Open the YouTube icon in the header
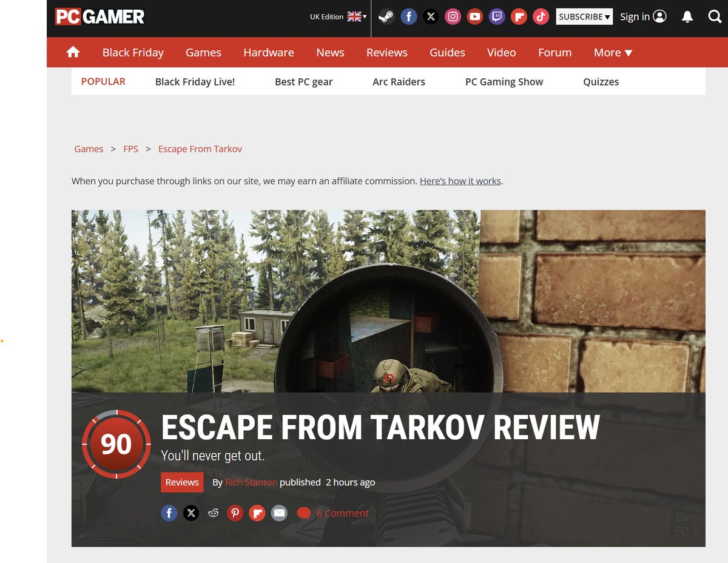Image resolution: width=728 pixels, height=563 pixels. pos(475,17)
